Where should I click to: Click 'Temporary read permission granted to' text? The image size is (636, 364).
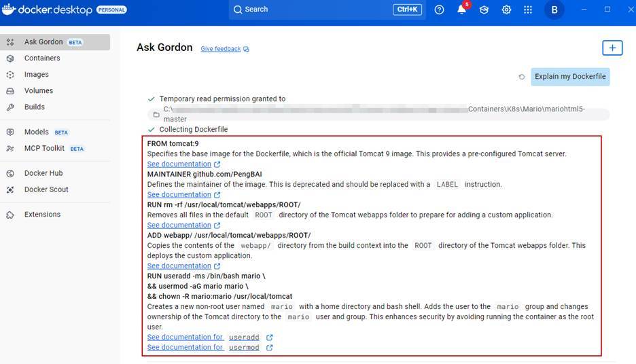coord(222,98)
